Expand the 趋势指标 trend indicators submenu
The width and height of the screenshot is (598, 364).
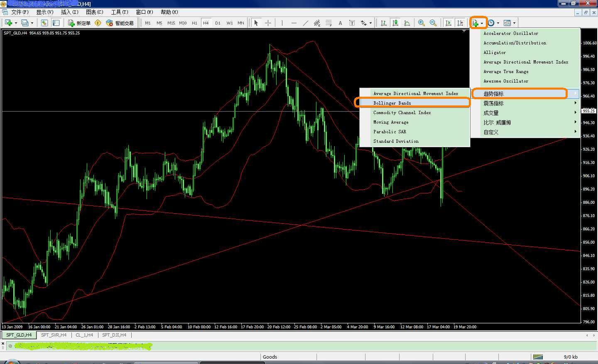coord(525,94)
